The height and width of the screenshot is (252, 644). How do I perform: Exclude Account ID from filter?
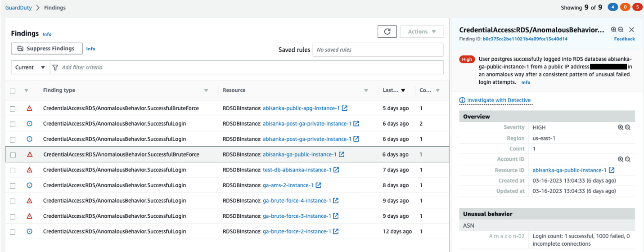click(x=627, y=159)
